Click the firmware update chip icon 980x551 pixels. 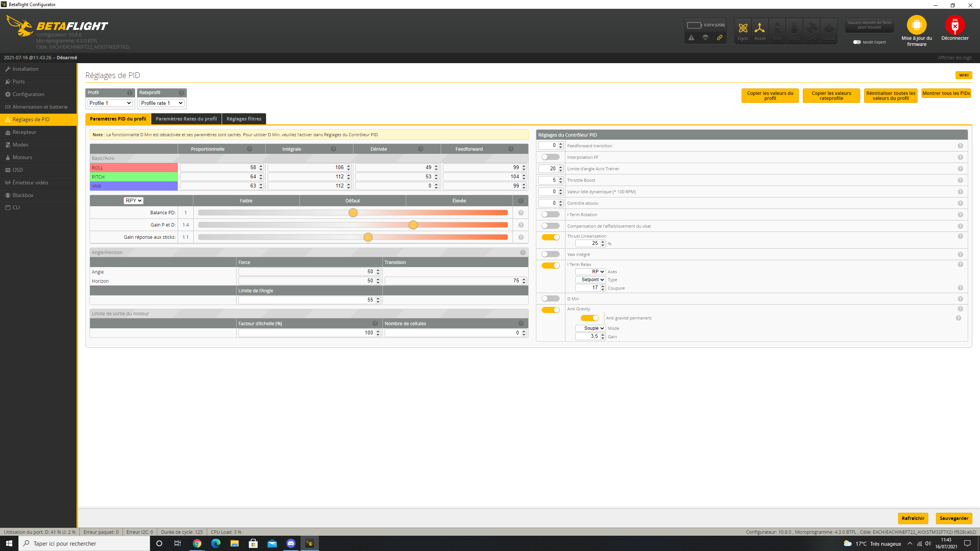(916, 25)
